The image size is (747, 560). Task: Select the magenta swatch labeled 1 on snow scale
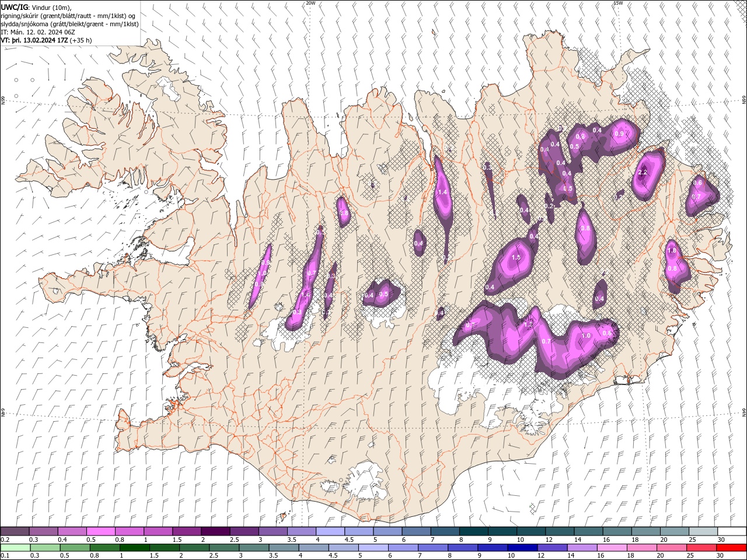[x=158, y=531]
